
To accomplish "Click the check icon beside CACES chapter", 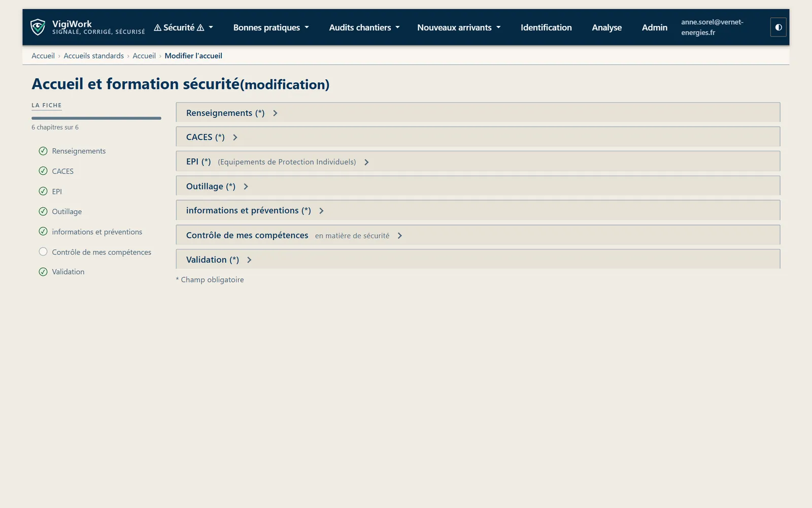I will 43,171.
